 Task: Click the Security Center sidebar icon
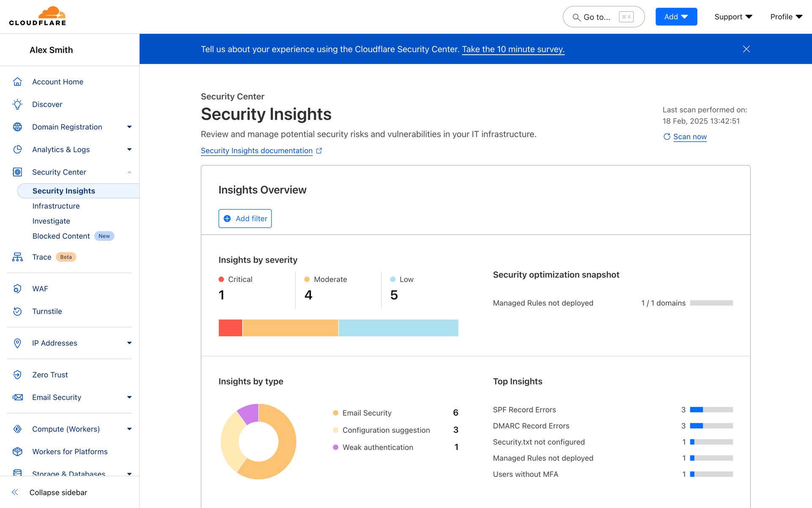click(17, 172)
